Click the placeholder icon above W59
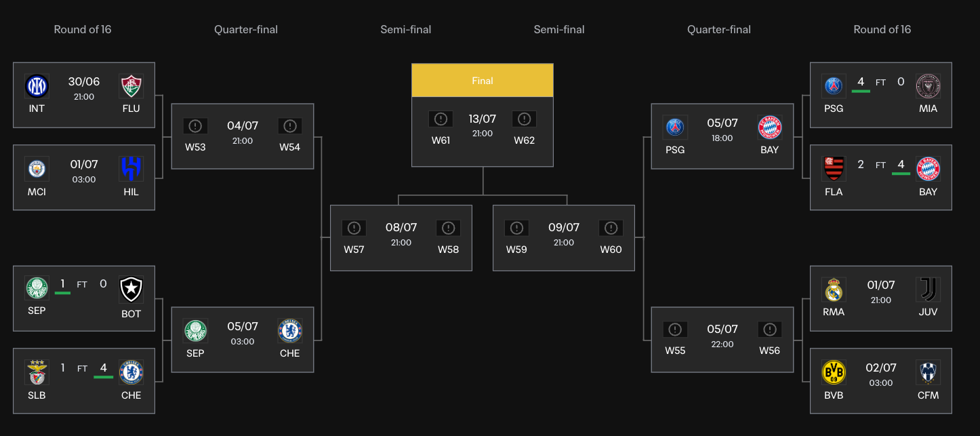 pos(516,229)
